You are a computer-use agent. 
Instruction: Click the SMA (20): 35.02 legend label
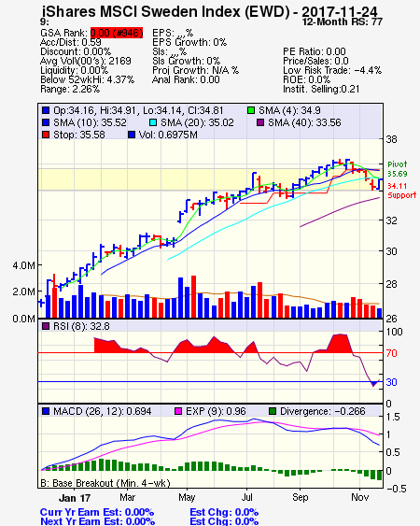197,122
